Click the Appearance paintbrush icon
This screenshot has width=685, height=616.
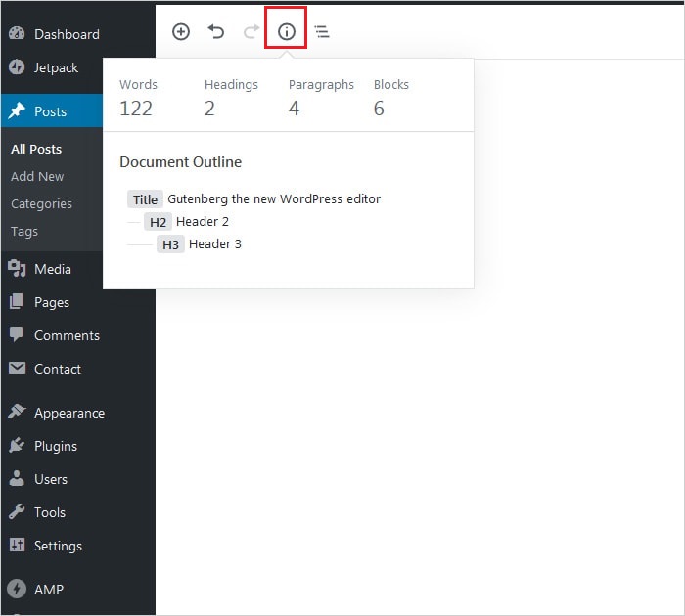pos(17,413)
